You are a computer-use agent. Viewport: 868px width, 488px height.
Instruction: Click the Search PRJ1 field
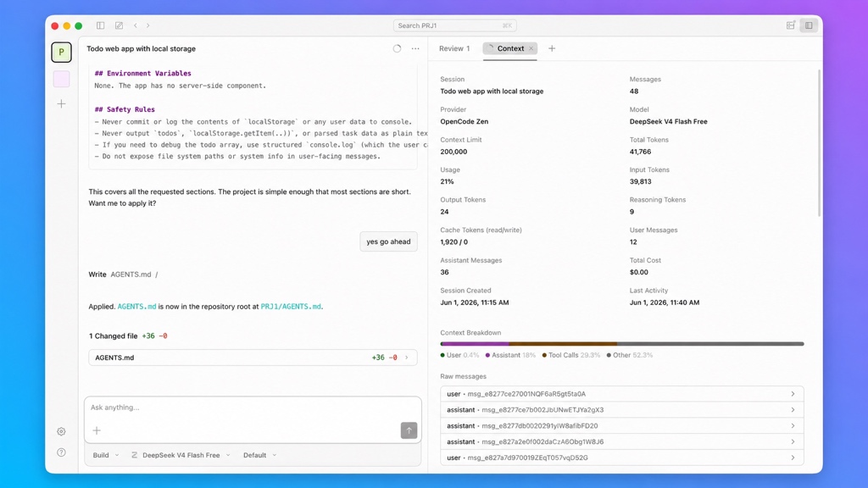(x=455, y=25)
